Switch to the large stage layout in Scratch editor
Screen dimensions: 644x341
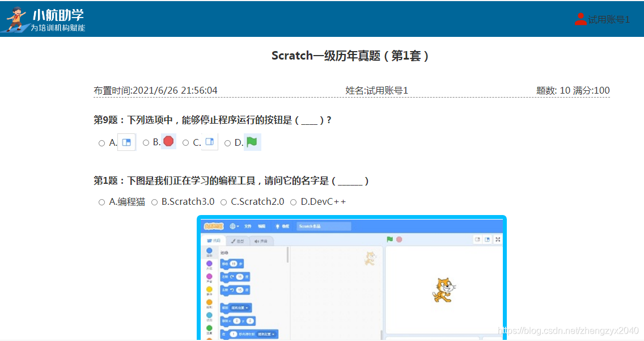(487, 239)
